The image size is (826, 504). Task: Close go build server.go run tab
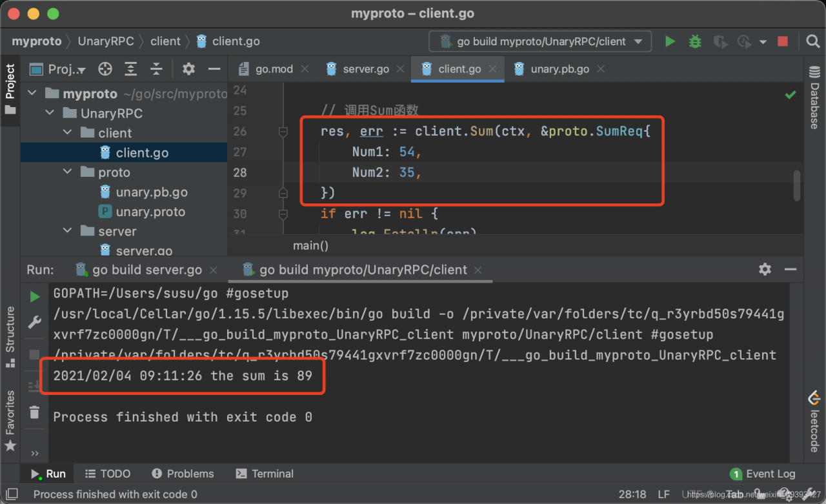point(214,270)
